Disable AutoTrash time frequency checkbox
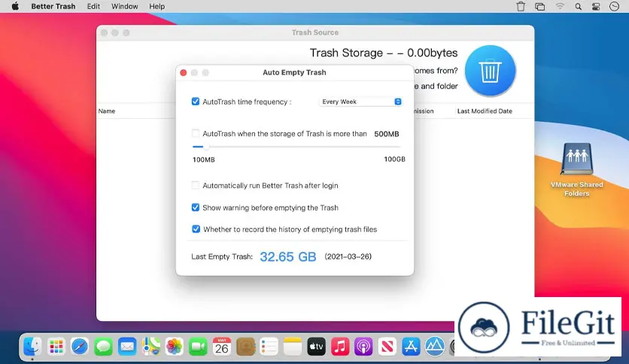Viewport: 629px width, 364px height. pyautogui.click(x=196, y=102)
